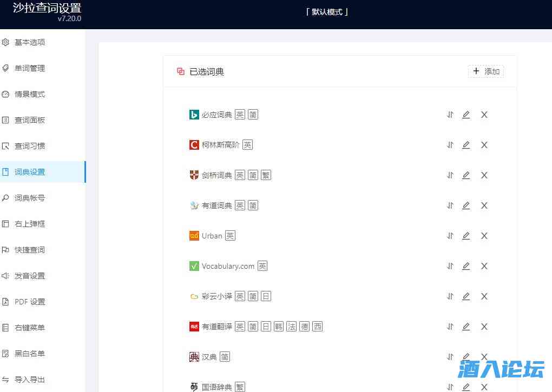Select the 已选词典 section heading

point(207,72)
